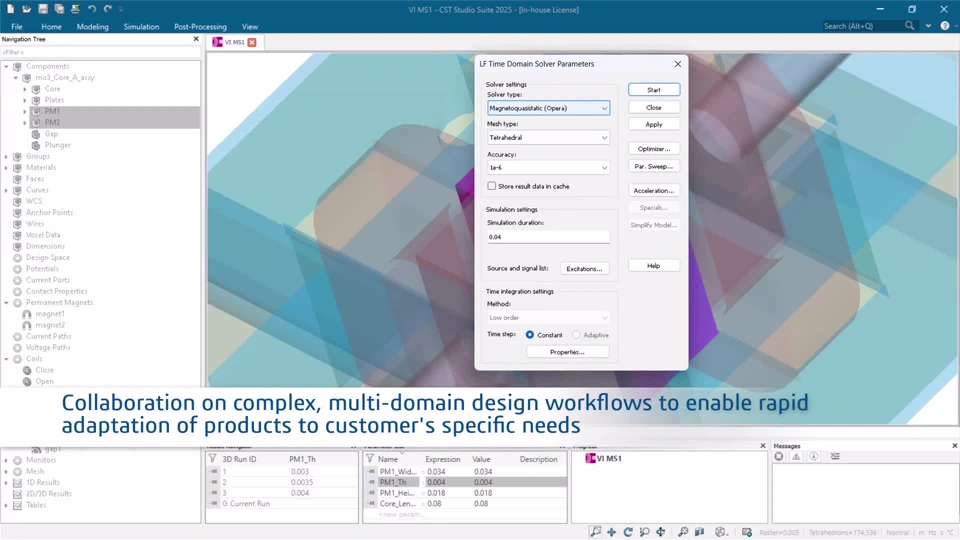Click the Open project folder icon

click(x=26, y=9)
